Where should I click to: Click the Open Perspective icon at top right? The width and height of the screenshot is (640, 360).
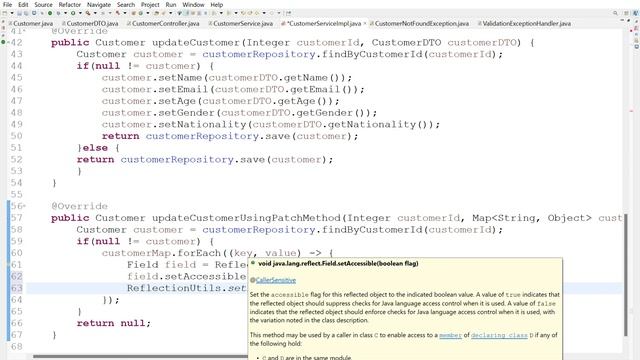point(626,13)
